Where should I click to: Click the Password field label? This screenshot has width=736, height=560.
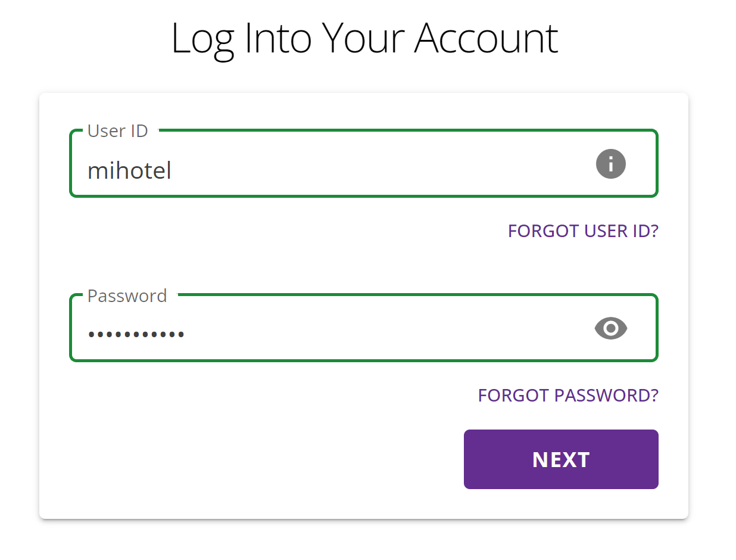point(127,295)
